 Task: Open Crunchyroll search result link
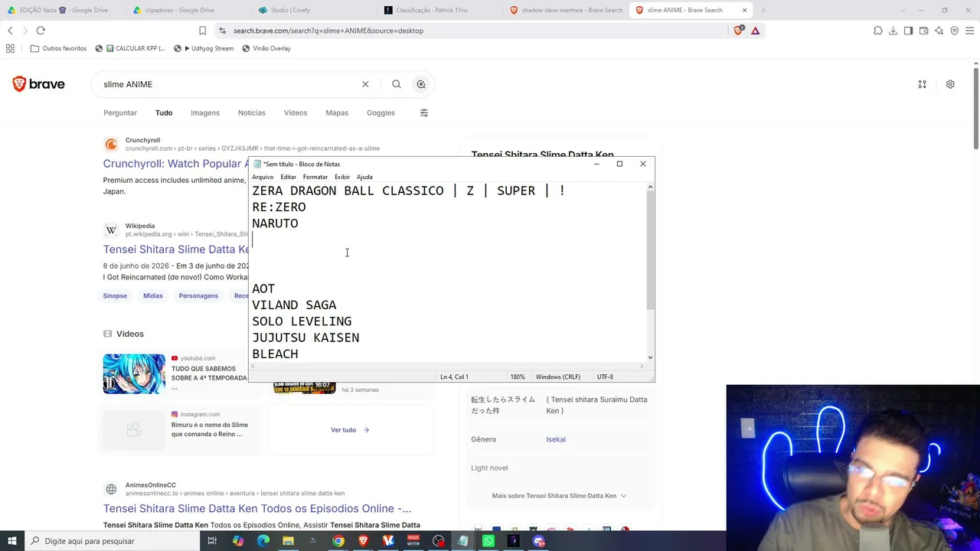pos(175,164)
